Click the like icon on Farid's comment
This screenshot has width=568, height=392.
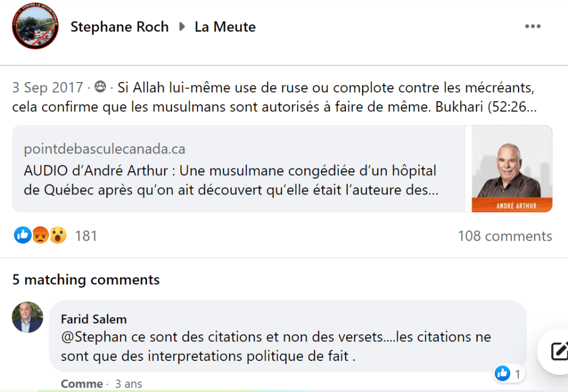click(503, 374)
